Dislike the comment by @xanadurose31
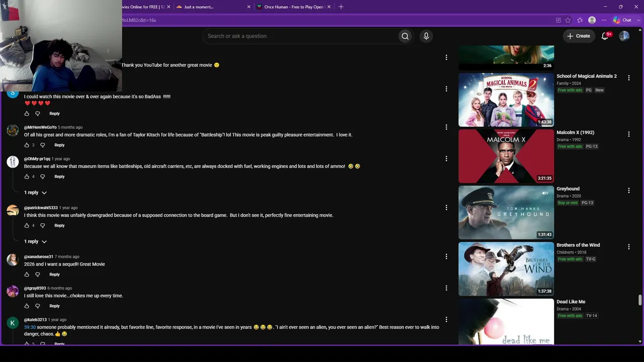The width and height of the screenshot is (644, 362). (38, 275)
